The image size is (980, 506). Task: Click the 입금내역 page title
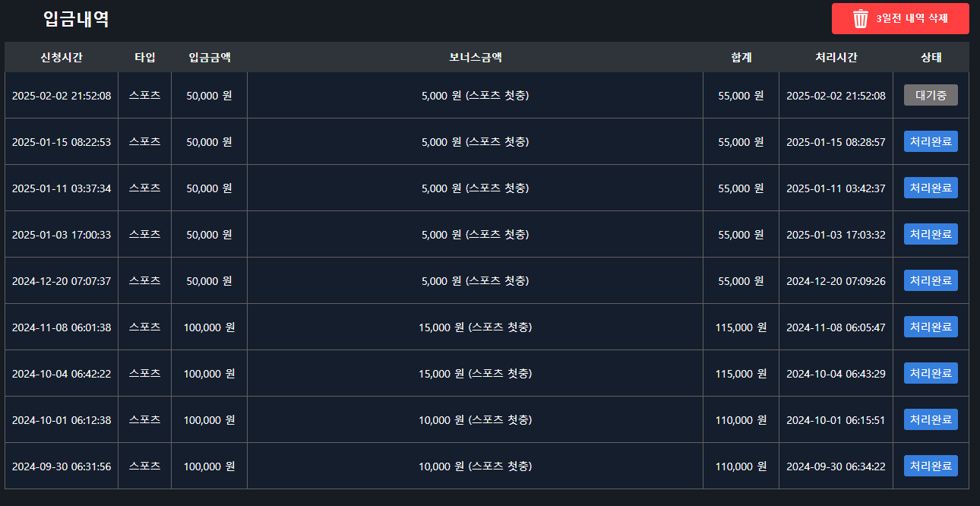pyautogui.click(x=76, y=20)
